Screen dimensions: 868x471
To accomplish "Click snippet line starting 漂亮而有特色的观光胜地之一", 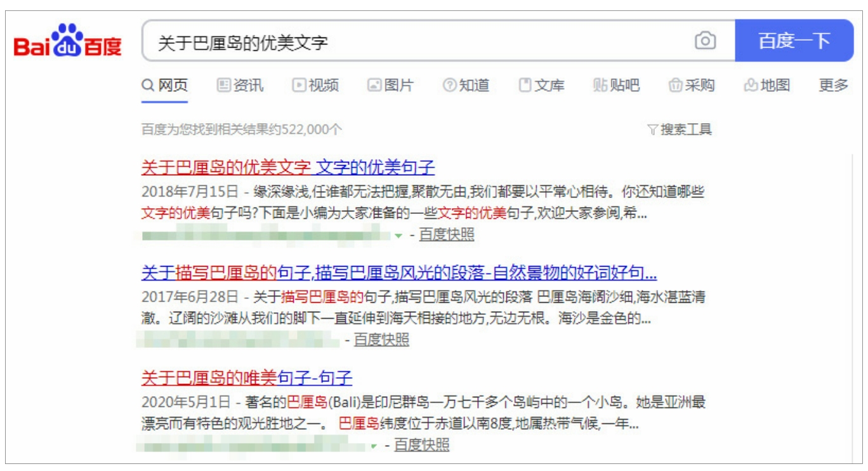I will (390, 424).
